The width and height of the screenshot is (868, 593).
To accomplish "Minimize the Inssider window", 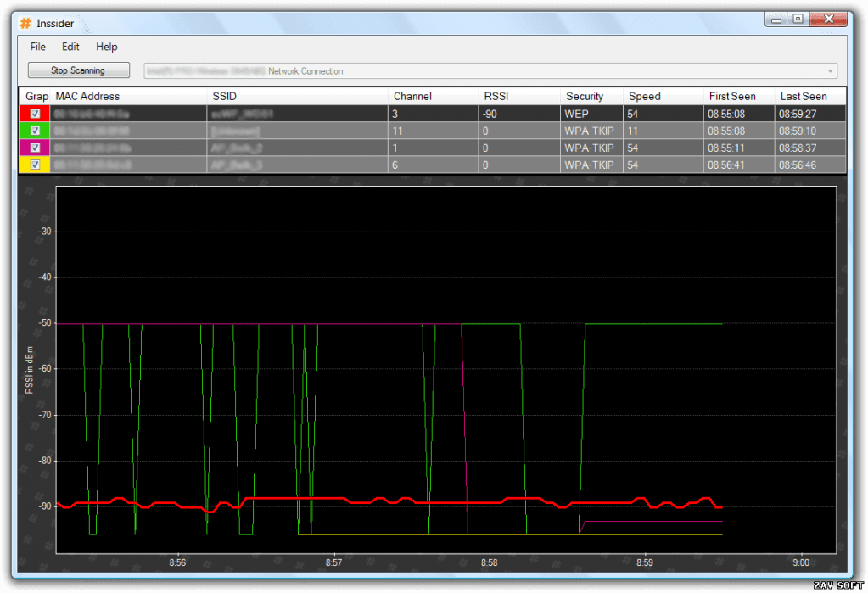I will tap(776, 19).
